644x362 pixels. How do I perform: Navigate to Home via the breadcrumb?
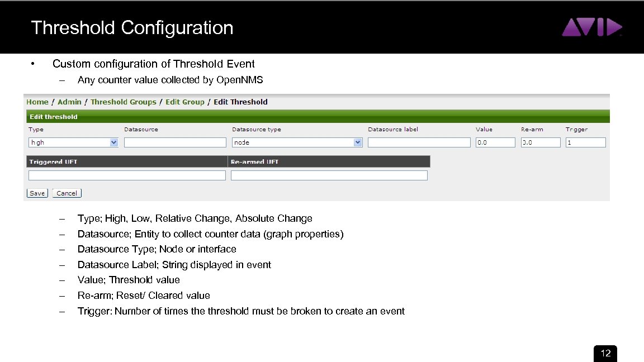(x=37, y=102)
